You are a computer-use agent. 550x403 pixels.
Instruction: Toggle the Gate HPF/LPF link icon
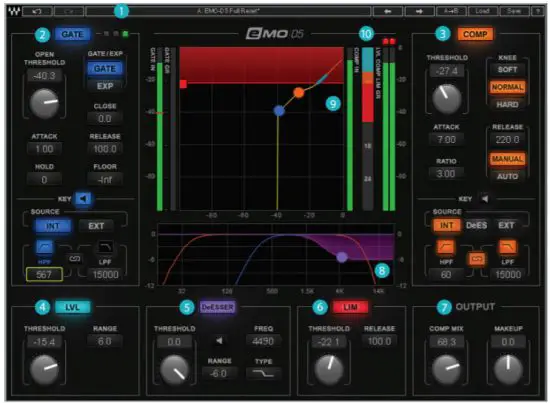(x=75, y=259)
